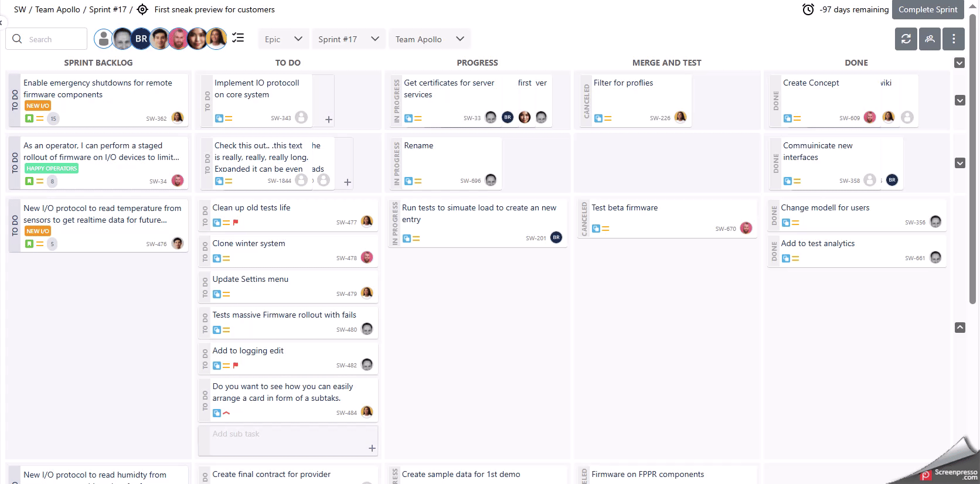Click the refresh board icon button

click(x=906, y=39)
